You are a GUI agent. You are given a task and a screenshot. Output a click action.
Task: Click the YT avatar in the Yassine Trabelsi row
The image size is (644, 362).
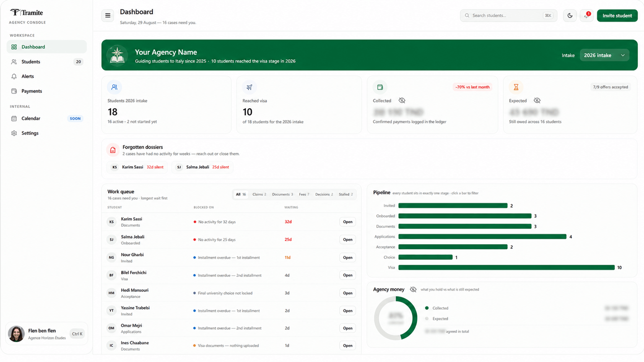pos(111,310)
